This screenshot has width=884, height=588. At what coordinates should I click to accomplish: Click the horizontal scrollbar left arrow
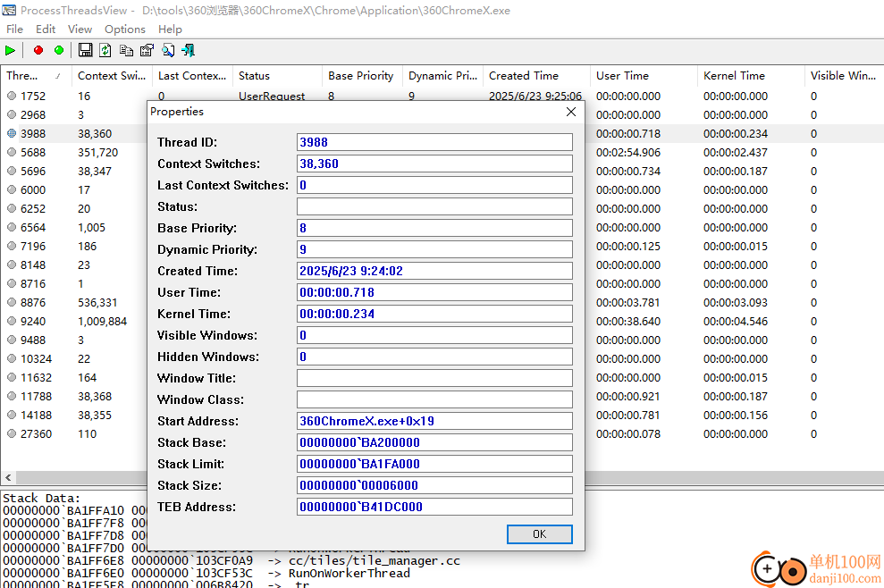[x=8, y=477]
